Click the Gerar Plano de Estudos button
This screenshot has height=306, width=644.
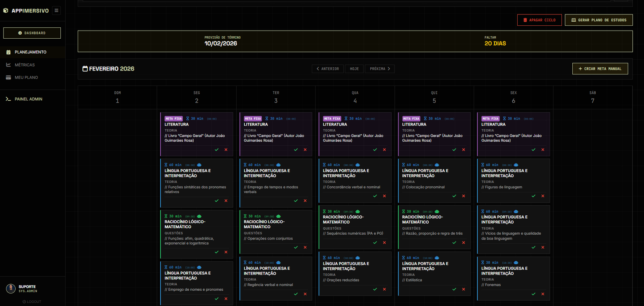coord(599,20)
